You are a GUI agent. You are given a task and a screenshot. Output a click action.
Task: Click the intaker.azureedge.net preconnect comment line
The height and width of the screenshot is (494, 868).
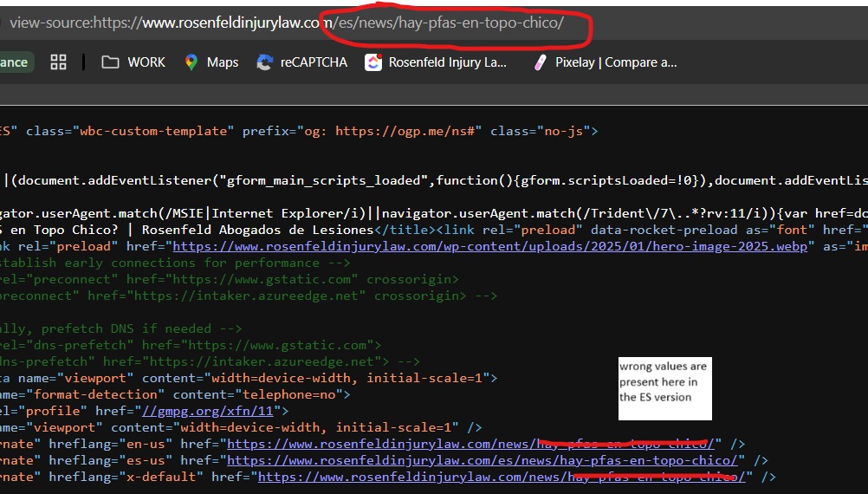pos(248,296)
